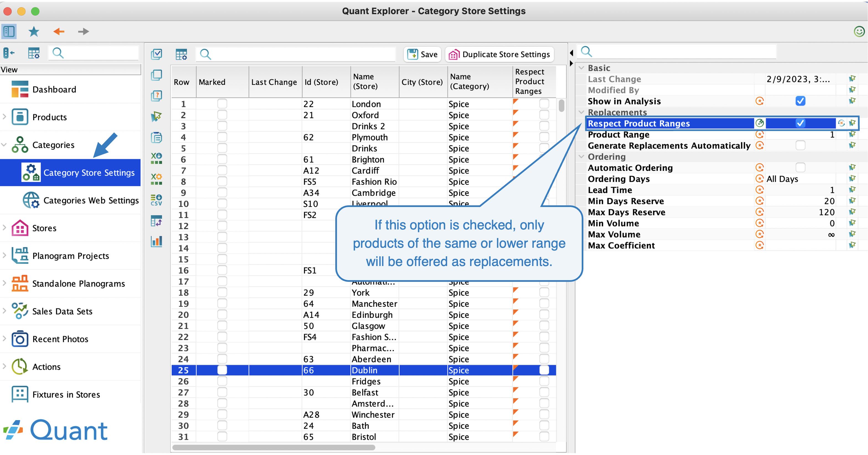Screen dimensions: 868x455
Task: Collapse the navigation panel icon
Action: [x=9, y=53]
